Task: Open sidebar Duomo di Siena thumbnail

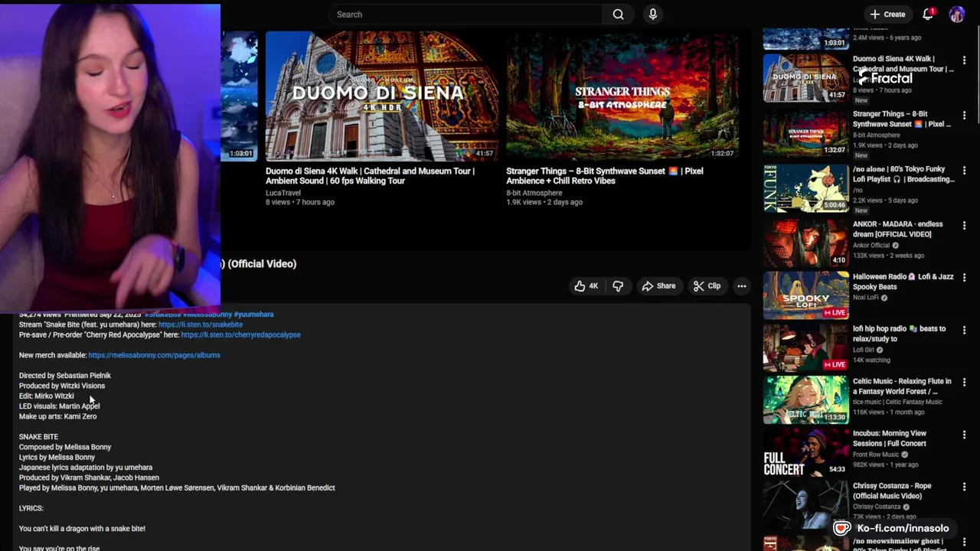Action: 805,77
